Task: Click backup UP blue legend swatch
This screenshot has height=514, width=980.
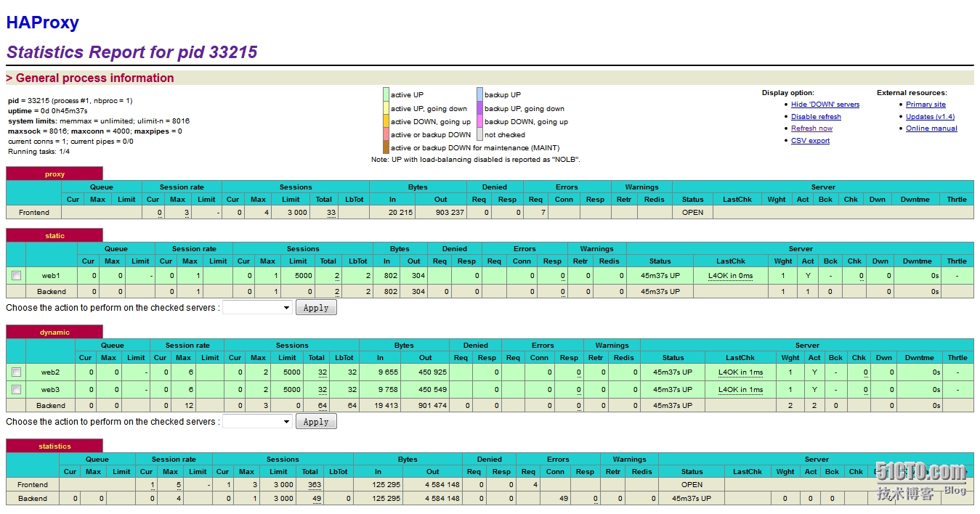Action: tap(479, 94)
